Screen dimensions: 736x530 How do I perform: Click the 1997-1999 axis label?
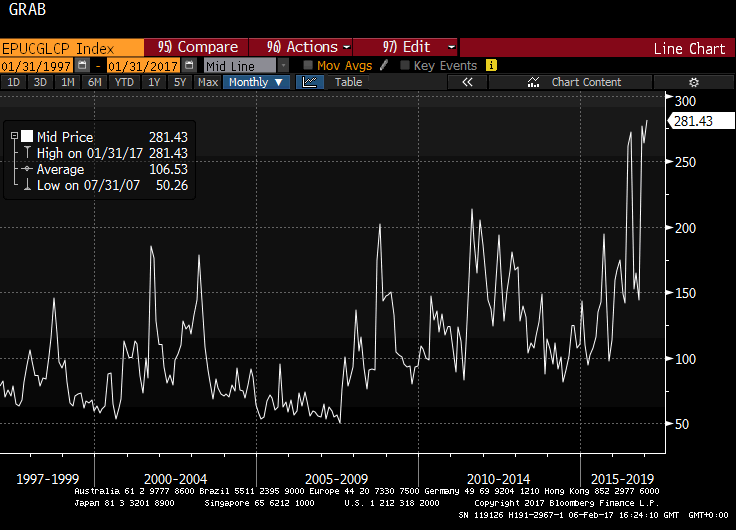47,479
